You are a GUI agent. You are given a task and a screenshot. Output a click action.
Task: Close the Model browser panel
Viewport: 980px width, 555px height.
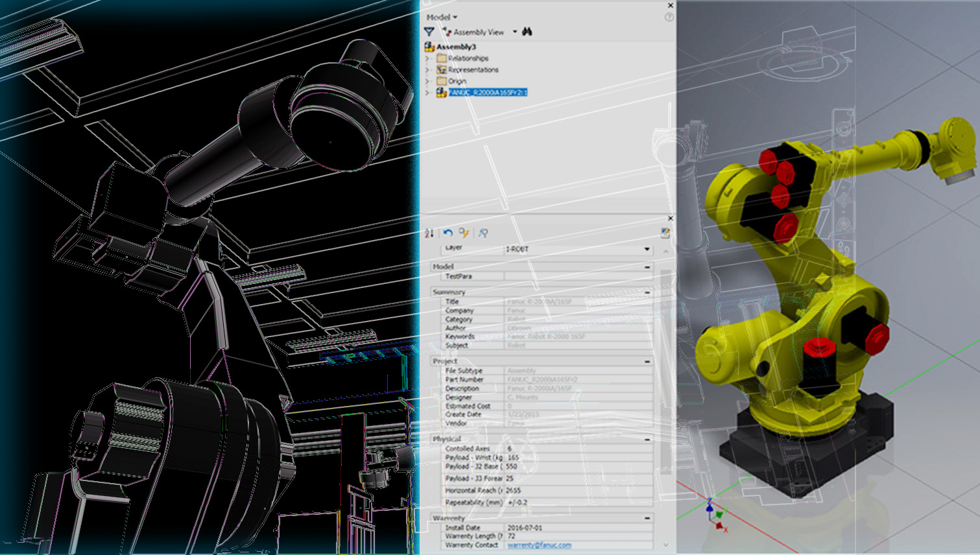[671, 5]
